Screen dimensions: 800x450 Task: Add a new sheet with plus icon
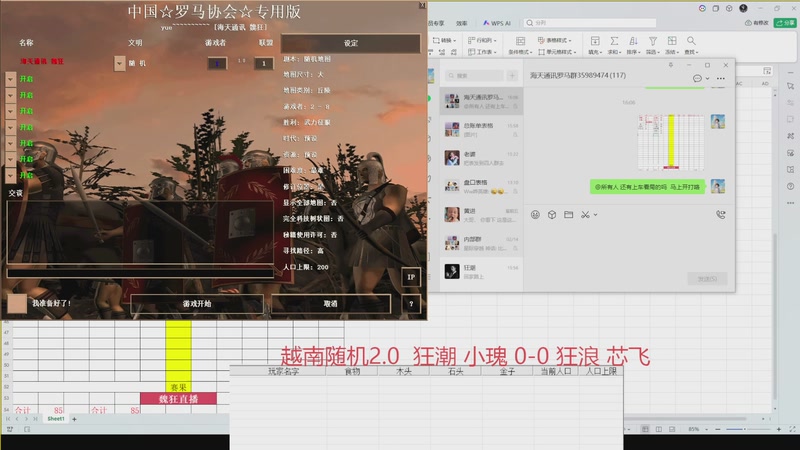(74, 419)
